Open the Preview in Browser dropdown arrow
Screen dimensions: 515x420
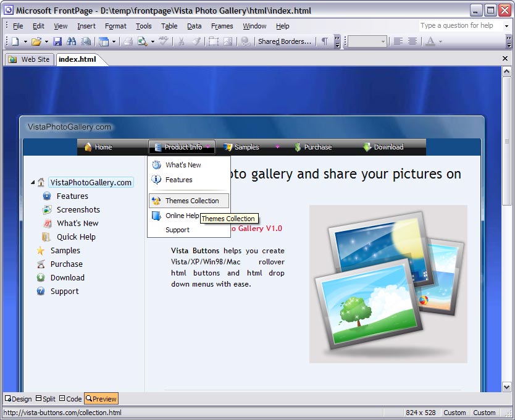[x=153, y=42]
